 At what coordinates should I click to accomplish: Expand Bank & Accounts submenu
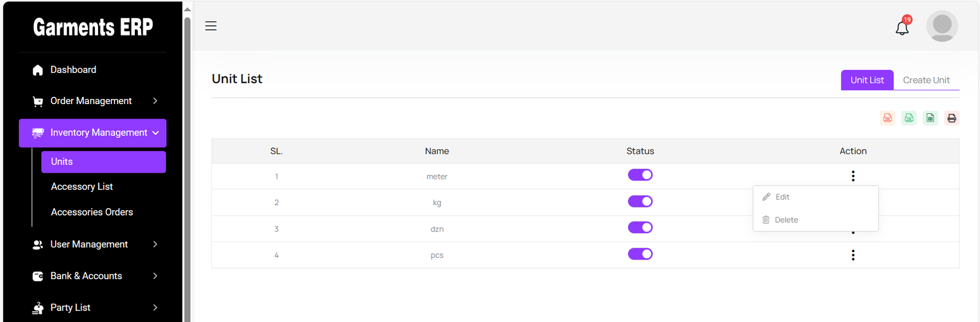(x=92, y=276)
